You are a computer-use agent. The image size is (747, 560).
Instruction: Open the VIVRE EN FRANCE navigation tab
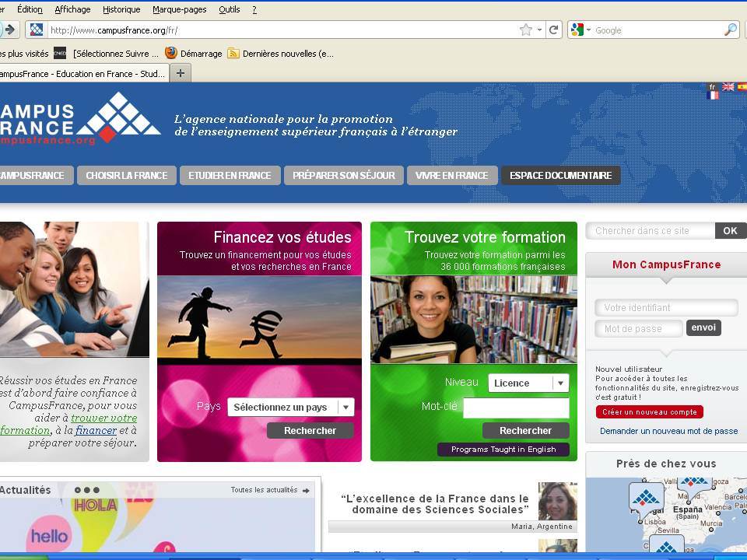pyautogui.click(x=451, y=175)
